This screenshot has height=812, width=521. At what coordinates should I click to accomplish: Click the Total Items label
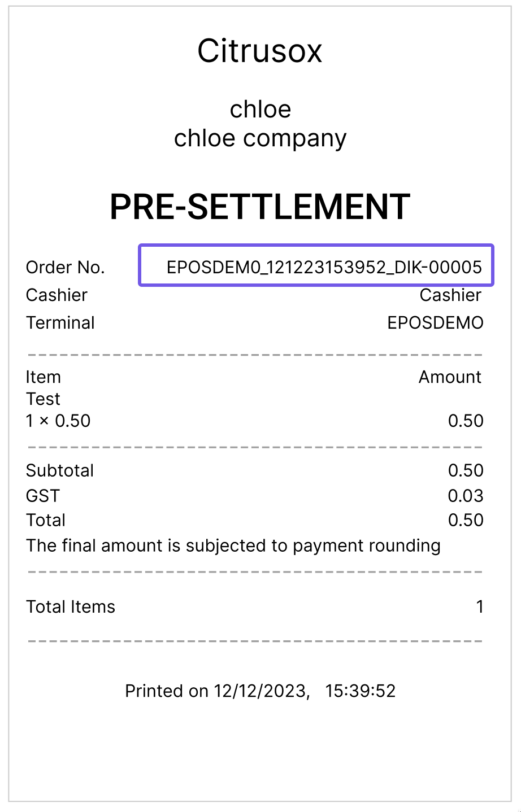(71, 606)
